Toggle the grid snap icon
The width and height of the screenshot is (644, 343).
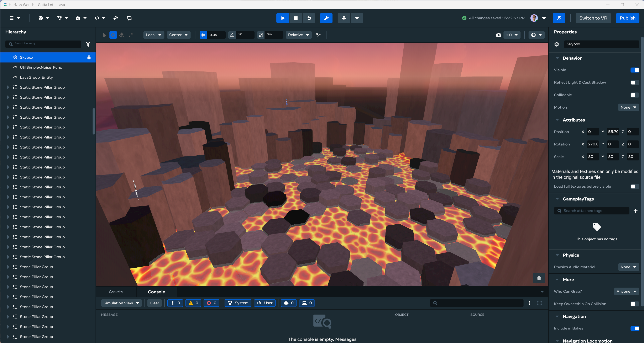[203, 35]
